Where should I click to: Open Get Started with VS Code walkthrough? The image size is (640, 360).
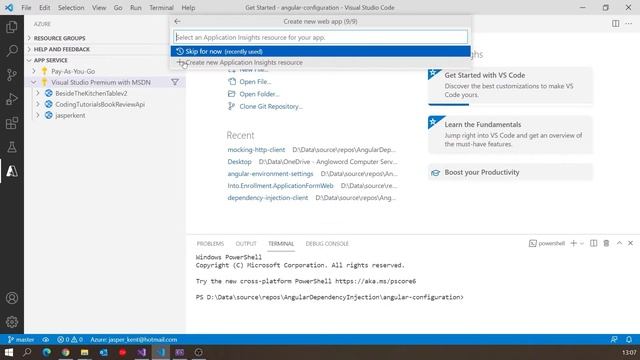(510, 86)
